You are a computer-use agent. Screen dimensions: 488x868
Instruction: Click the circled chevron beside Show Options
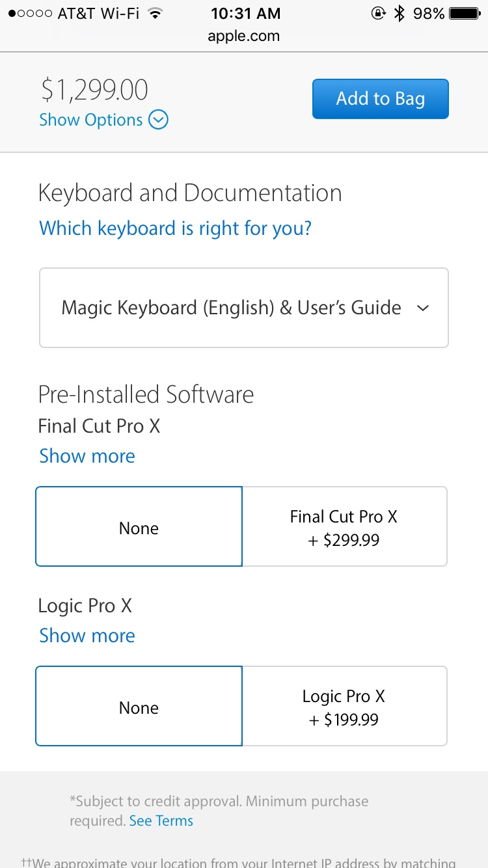point(158,120)
